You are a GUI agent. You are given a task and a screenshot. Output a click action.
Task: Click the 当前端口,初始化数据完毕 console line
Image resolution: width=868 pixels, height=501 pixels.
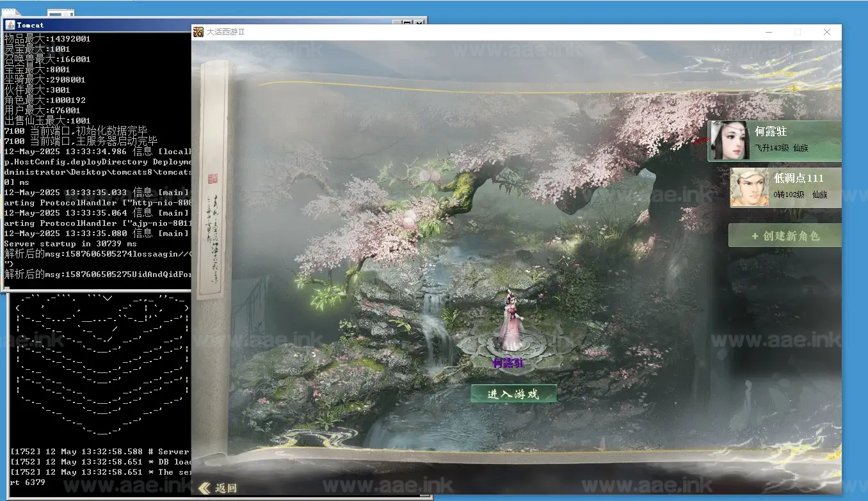pos(76,131)
